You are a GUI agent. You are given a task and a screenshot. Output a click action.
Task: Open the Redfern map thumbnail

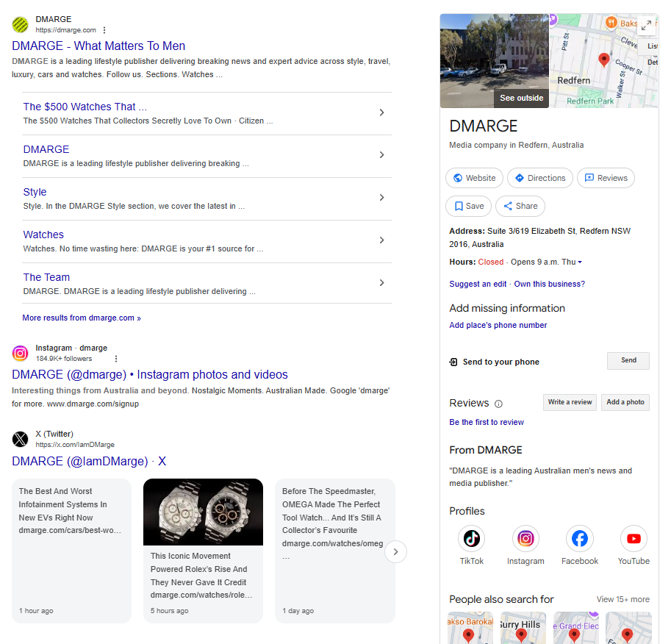point(604,61)
